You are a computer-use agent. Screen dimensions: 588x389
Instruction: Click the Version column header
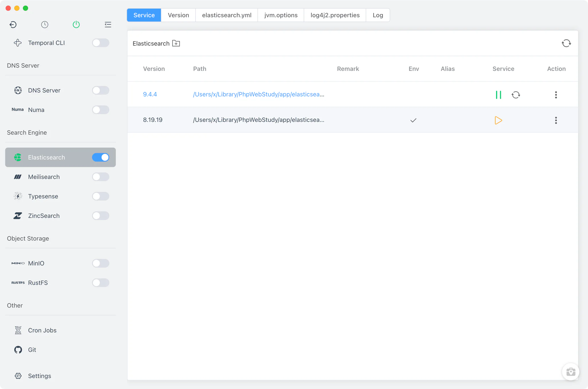click(154, 69)
